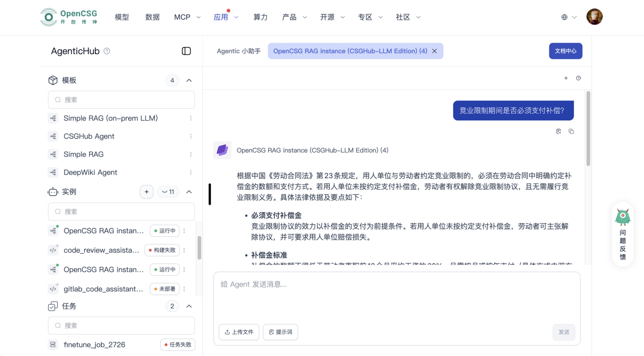644x356 pixels.
Task: Collapse the 模板 templates section
Action: pos(189,80)
